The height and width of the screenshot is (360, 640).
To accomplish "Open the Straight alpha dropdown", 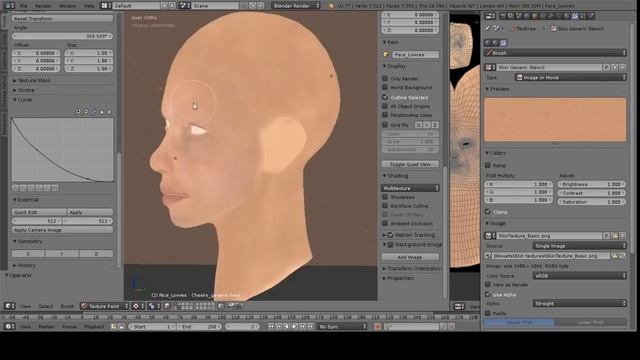I will (580, 303).
